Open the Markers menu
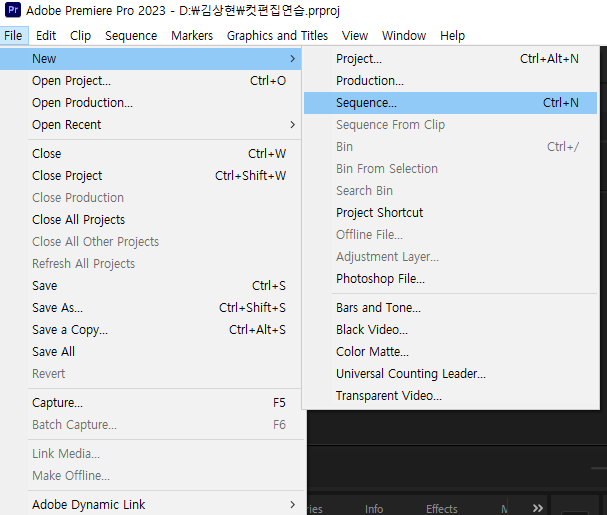This screenshot has height=515, width=607. 192,36
